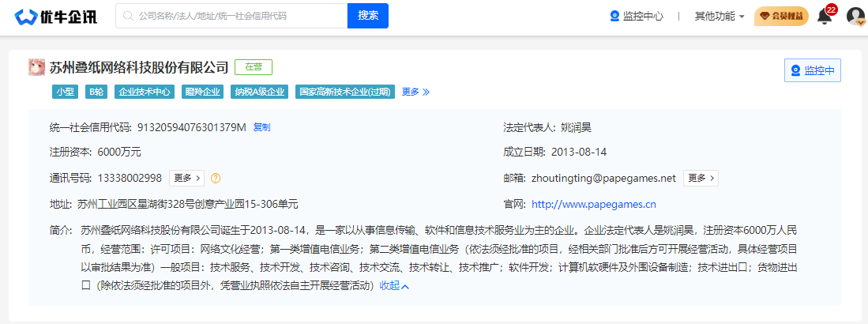868x324 pixels.
Task: Open the official website link http://www.papegames.cn
Action: (x=594, y=205)
